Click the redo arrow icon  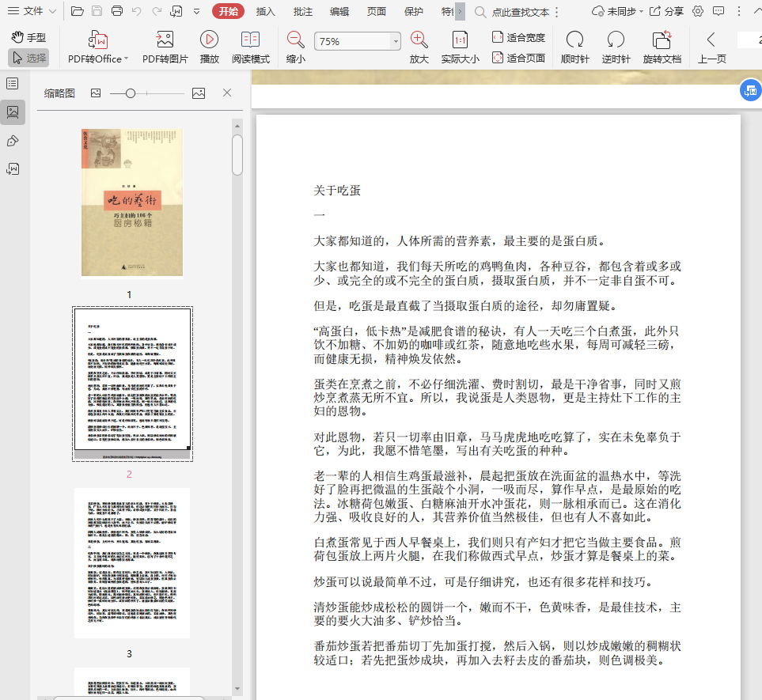(x=157, y=11)
